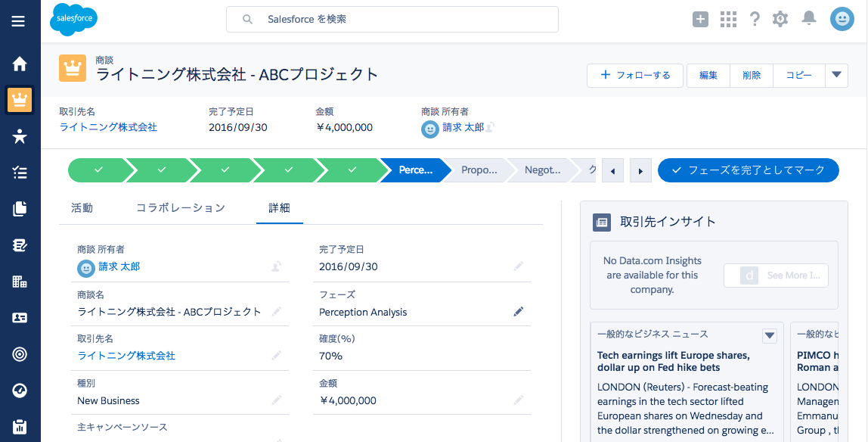The height and width of the screenshot is (442, 868).
Task: Edit the フェーズ field with pencil icon
Action: coord(518,312)
